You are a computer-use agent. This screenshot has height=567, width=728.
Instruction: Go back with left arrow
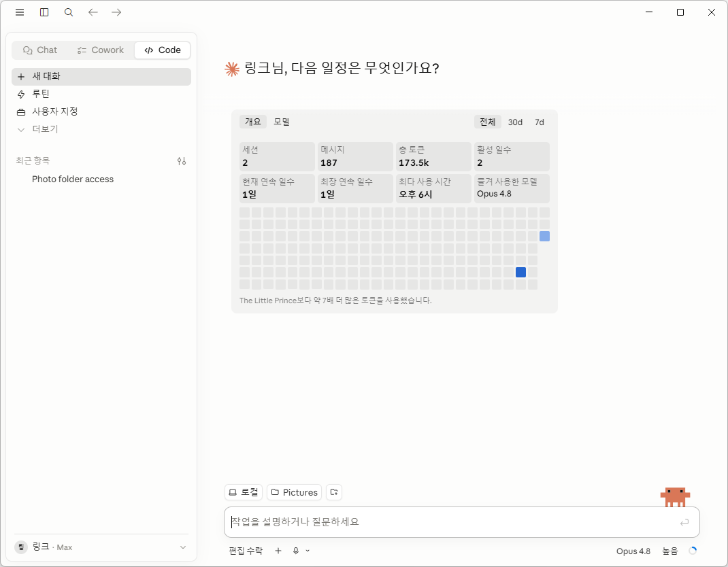(93, 12)
